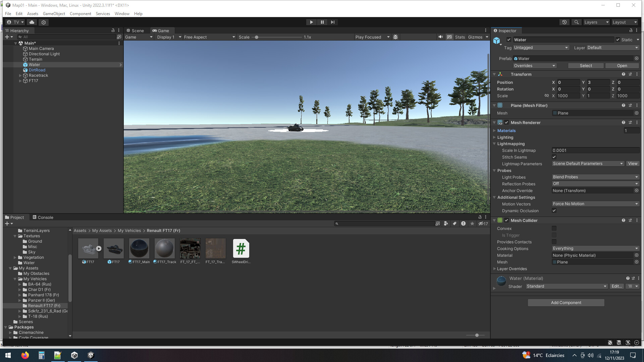Click Open to edit the Water prefab
Viewport: 644px width, 362px height.
(622, 65)
